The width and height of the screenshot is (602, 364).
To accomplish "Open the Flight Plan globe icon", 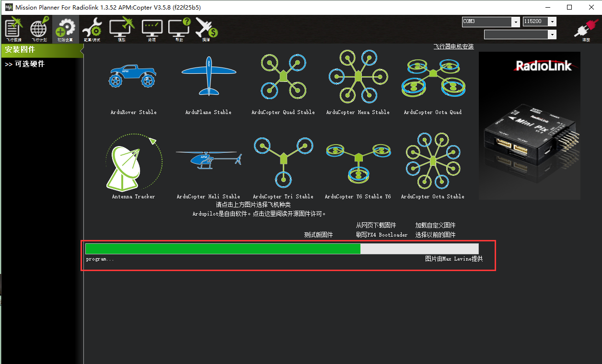I will point(40,29).
